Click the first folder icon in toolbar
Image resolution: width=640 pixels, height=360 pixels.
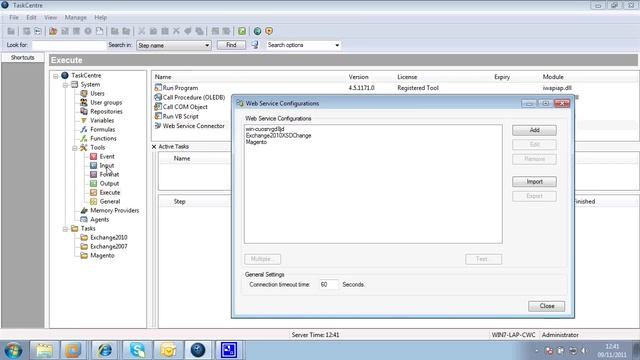click(11, 31)
